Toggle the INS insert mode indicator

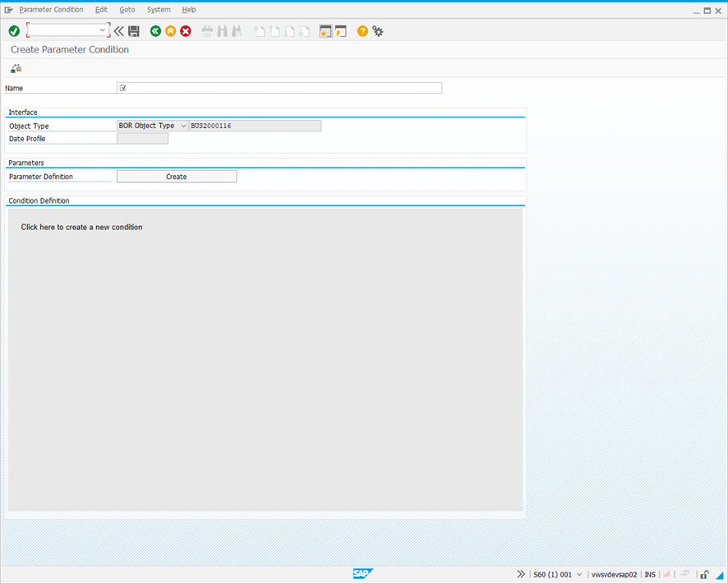click(650, 574)
